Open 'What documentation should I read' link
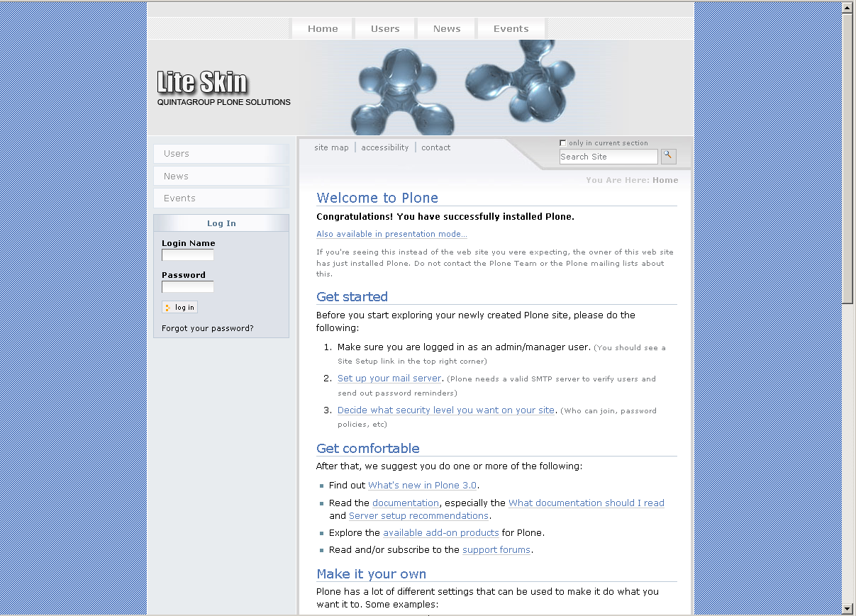Screen dimensions: 856x616 click(x=587, y=503)
